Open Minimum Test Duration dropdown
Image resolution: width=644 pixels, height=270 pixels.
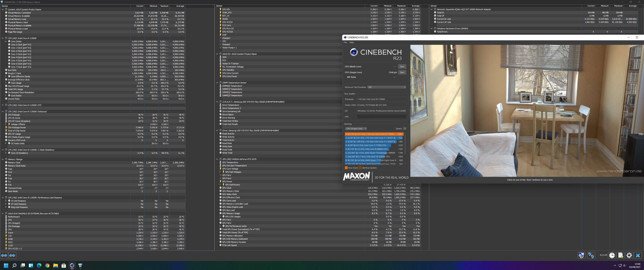387,87
